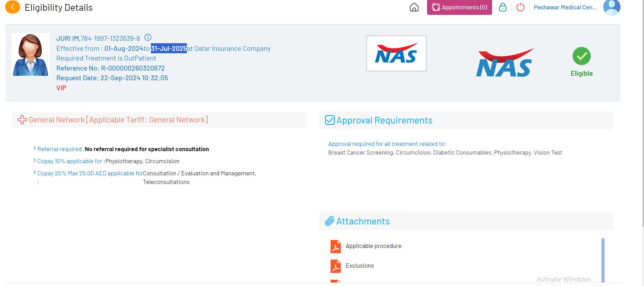Open the user profile avatar
This screenshot has width=644, height=286.
click(611, 7)
